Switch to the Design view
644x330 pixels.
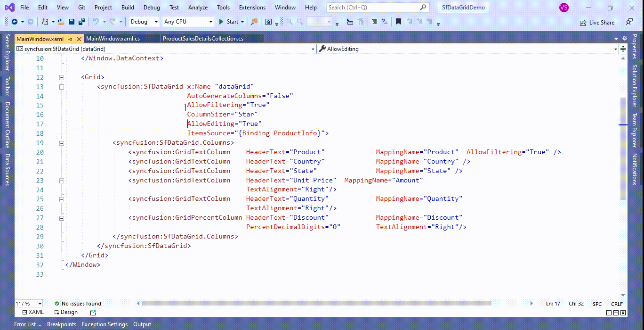coord(69,312)
